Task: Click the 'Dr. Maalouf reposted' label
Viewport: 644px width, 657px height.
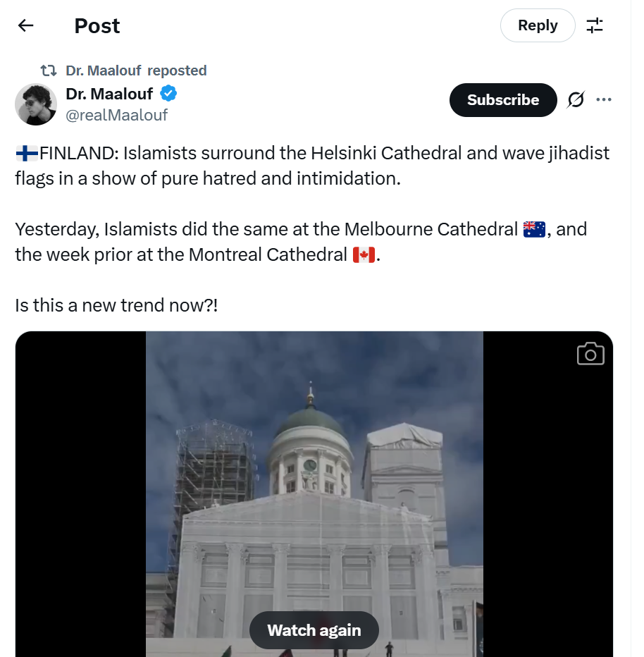Action: pyautogui.click(x=136, y=70)
